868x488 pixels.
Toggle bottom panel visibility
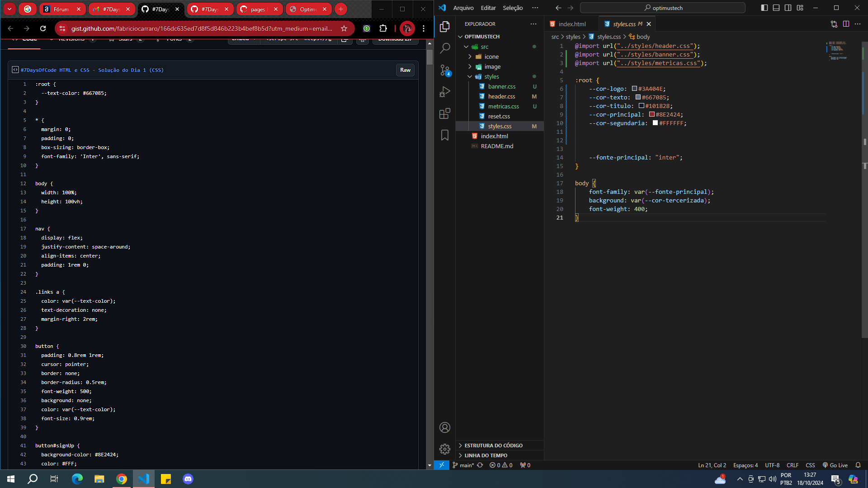(776, 8)
